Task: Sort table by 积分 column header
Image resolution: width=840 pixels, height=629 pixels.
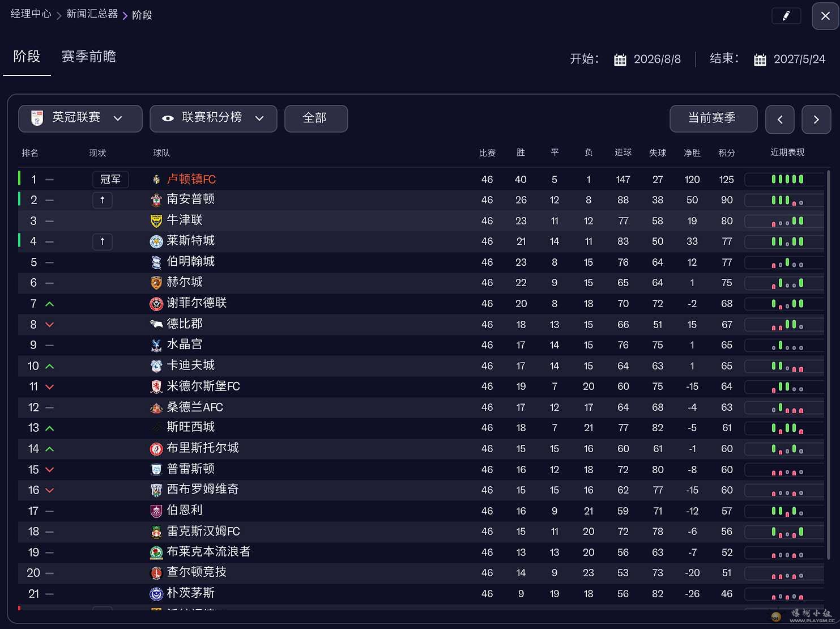Action: (726, 153)
